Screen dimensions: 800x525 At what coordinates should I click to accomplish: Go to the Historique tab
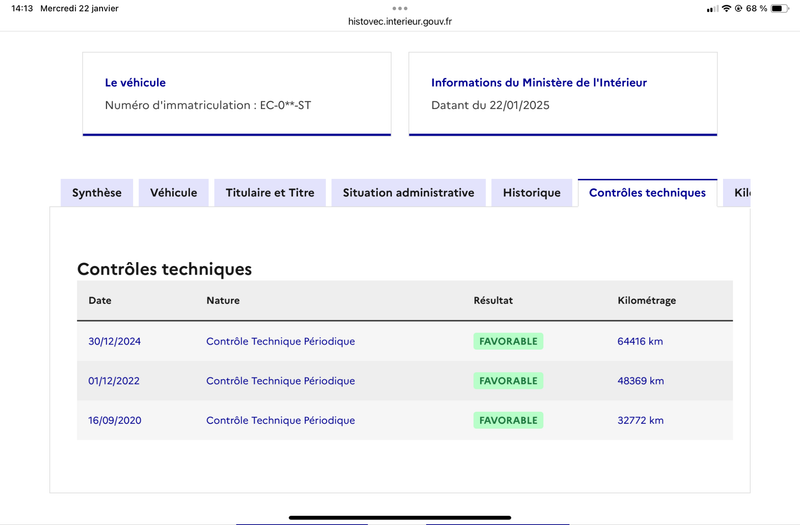point(532,192)
